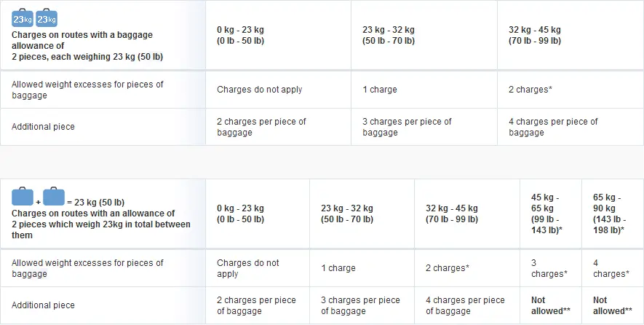Click the right blank suitcase icon before '= 23 kg'
This screenshot has height=325, width=644.
tap(54, 196)
